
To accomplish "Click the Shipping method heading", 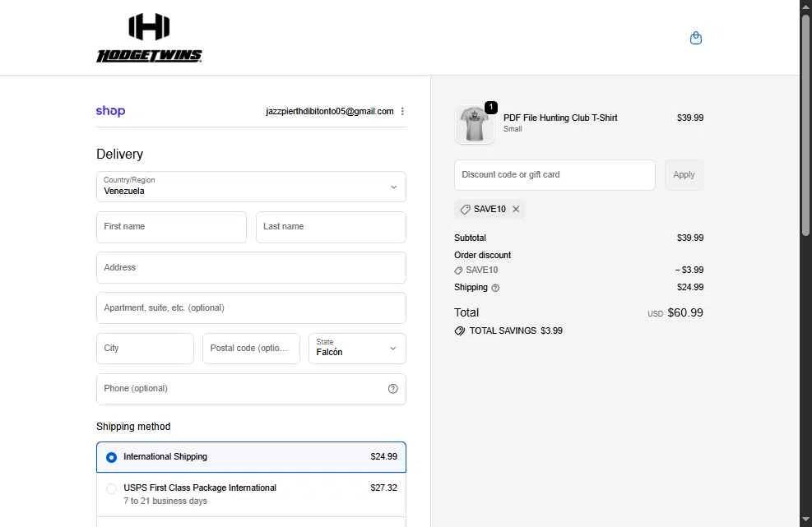I will point(133,427).
